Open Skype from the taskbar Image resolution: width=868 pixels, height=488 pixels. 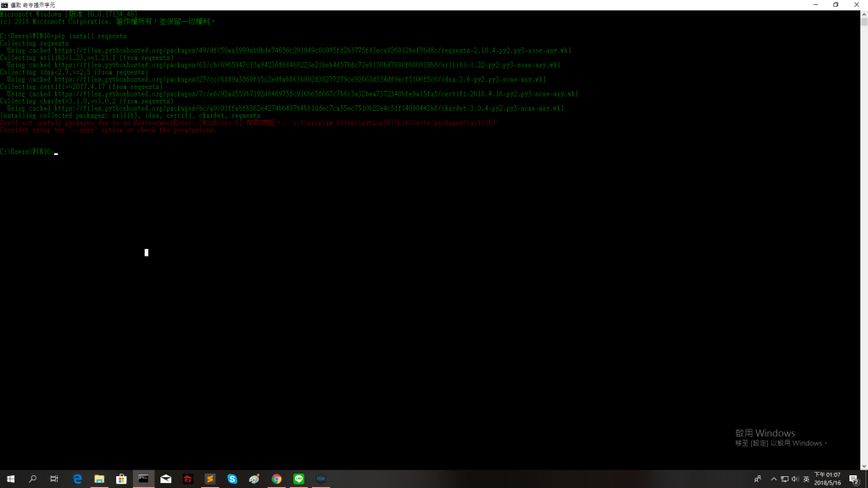point(232,480)
